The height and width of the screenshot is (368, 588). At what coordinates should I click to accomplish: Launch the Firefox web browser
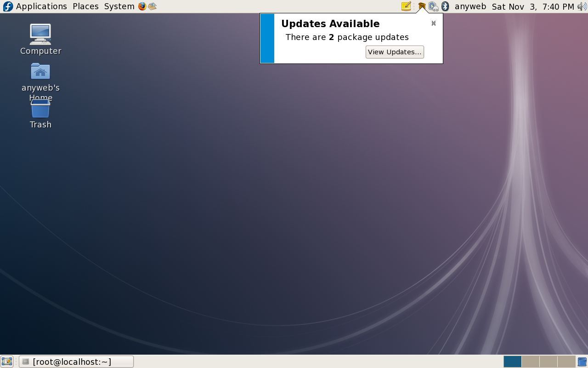pyautogui.click(x=142, y=6)
